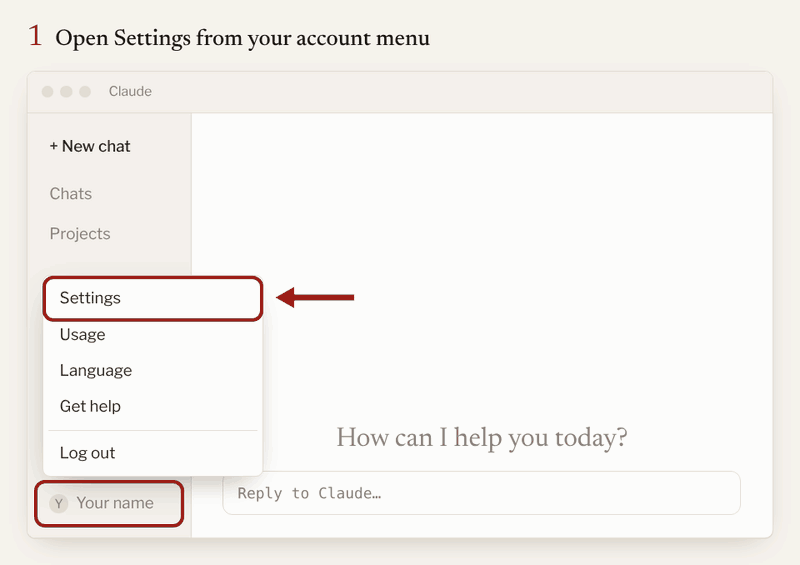Select Get help menu entry
Viewport: 800px width, 565px height.
tap(153, 406)
